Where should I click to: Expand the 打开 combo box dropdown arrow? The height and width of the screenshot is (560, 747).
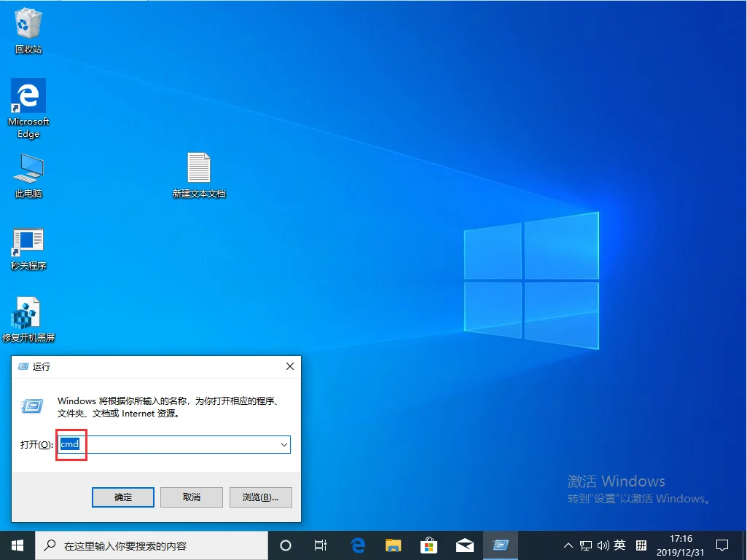[284, 445]
